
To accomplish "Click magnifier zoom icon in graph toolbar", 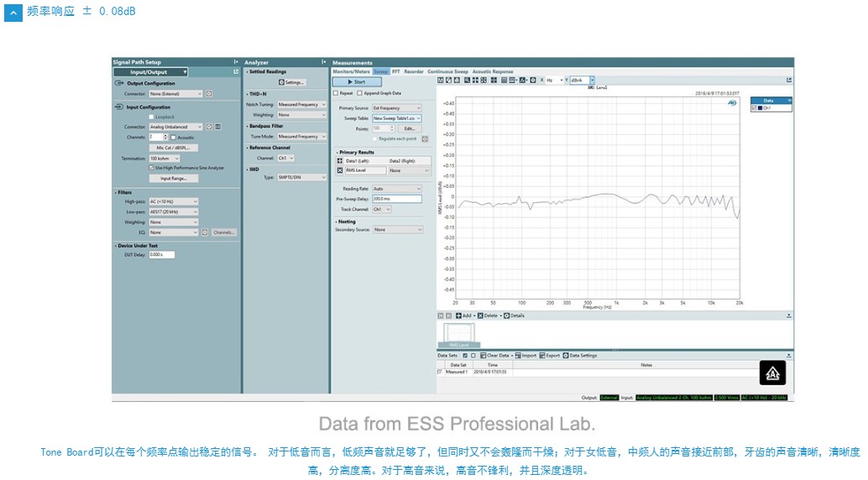I will point(468,81).
